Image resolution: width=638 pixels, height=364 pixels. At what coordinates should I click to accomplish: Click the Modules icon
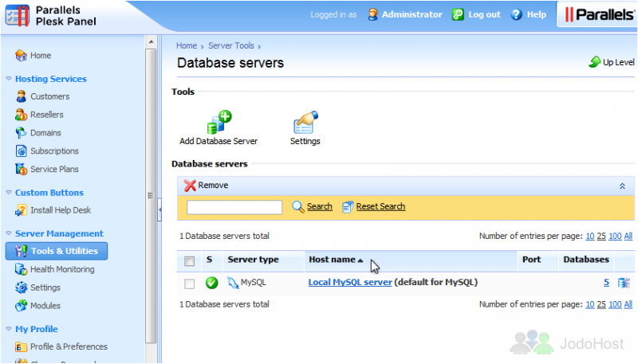click(21, 306)
